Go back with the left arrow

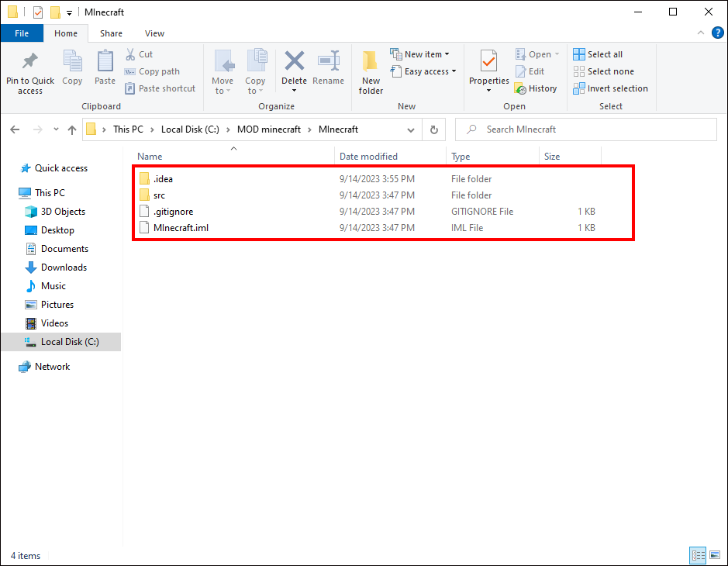point(15,129)
